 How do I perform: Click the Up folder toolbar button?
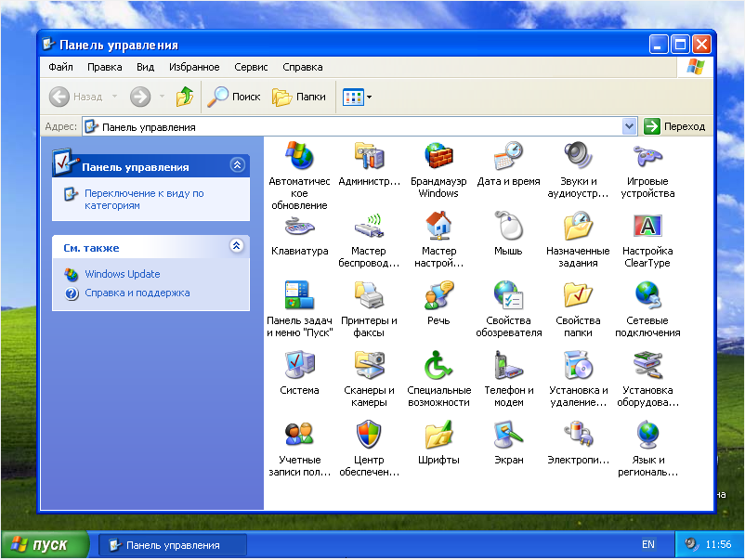185,97
